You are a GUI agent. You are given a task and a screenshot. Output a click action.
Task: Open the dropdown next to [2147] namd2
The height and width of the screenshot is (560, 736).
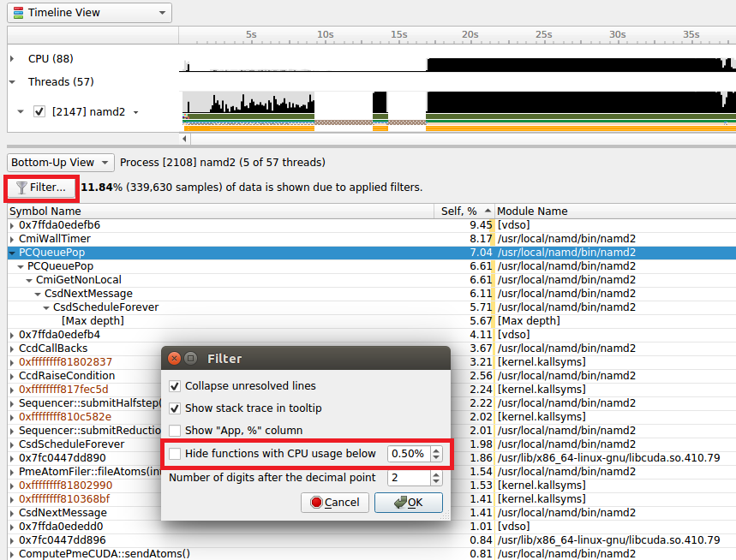tap(136, 111)
